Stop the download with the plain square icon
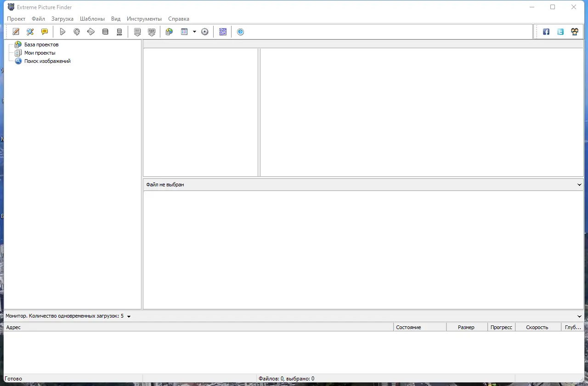The width and height of the screenshot is (588, 386). 105,32
